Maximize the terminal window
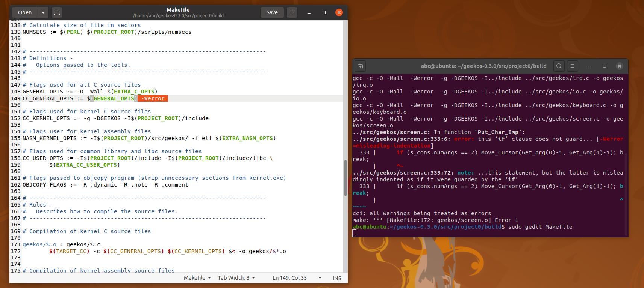644x288 pixels. coord(605,66)
